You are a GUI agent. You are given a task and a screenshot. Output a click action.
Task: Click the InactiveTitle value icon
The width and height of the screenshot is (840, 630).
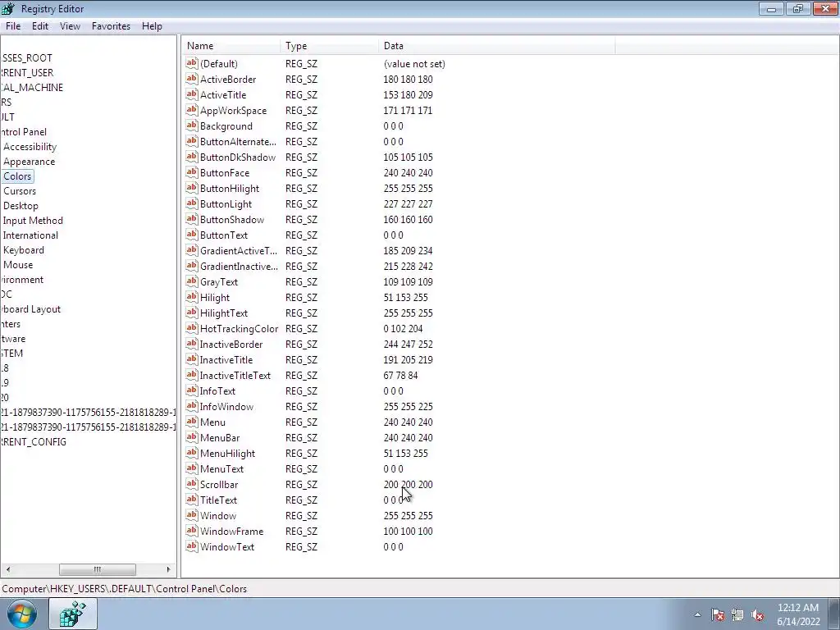(x=192, y=358)
